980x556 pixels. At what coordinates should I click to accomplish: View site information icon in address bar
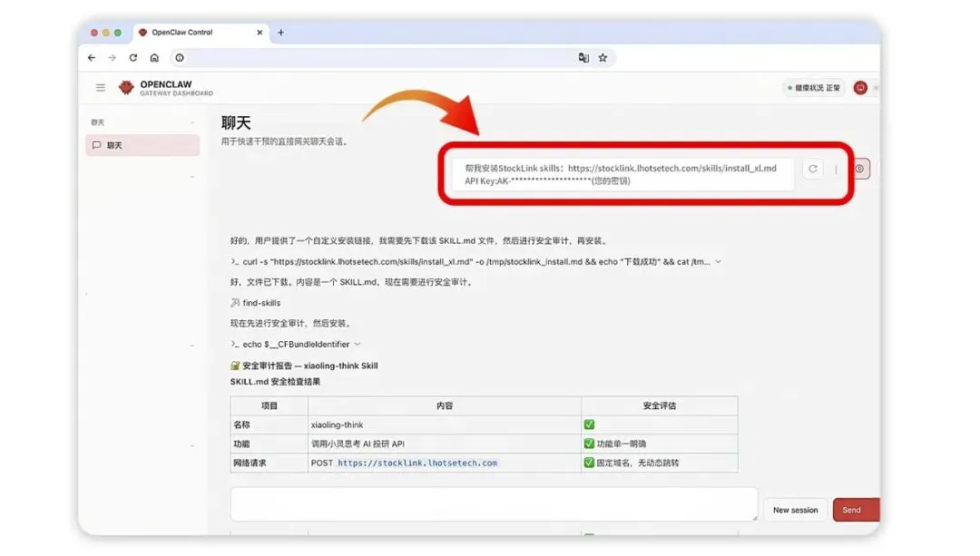pos(180,57)
